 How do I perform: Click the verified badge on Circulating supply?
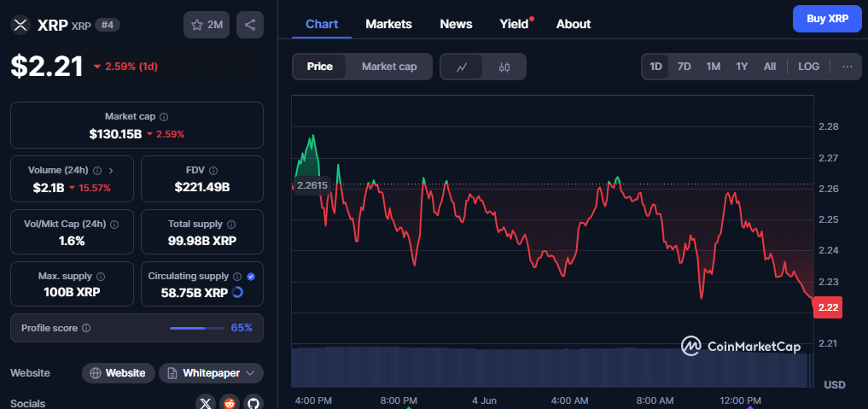[x=251, y=276]
